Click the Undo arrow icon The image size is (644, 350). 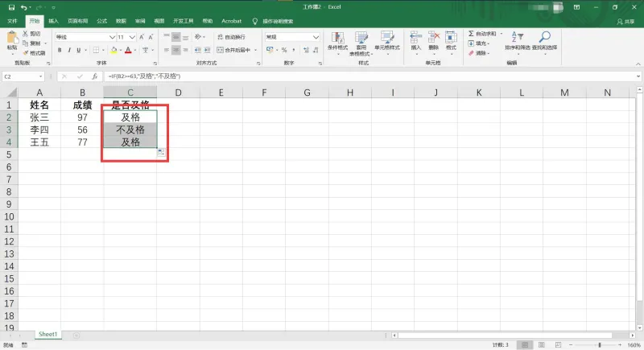coord(24,7)
